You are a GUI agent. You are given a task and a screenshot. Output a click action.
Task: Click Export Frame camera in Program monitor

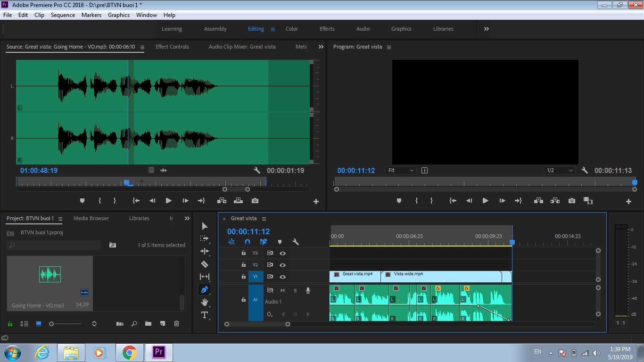tap(572, 201)
